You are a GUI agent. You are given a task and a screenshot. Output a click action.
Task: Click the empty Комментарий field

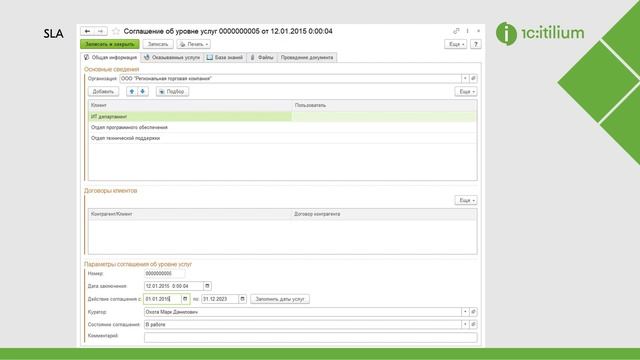tap(311, 337)
